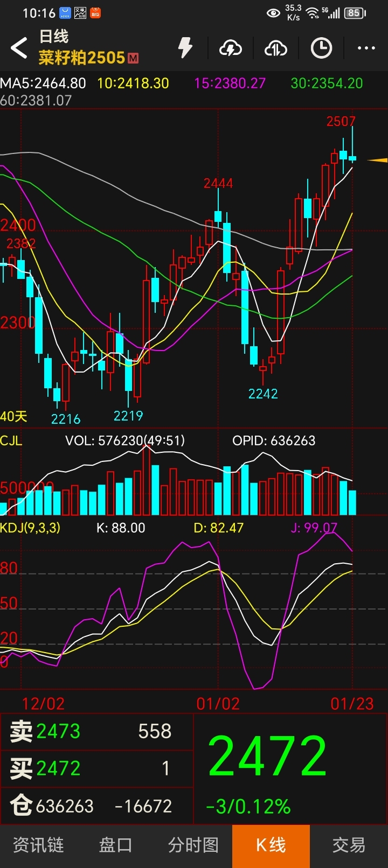388x868 pixels.
Task: Tap the contract name 菜籽粕2505
Action: (82, 58)
